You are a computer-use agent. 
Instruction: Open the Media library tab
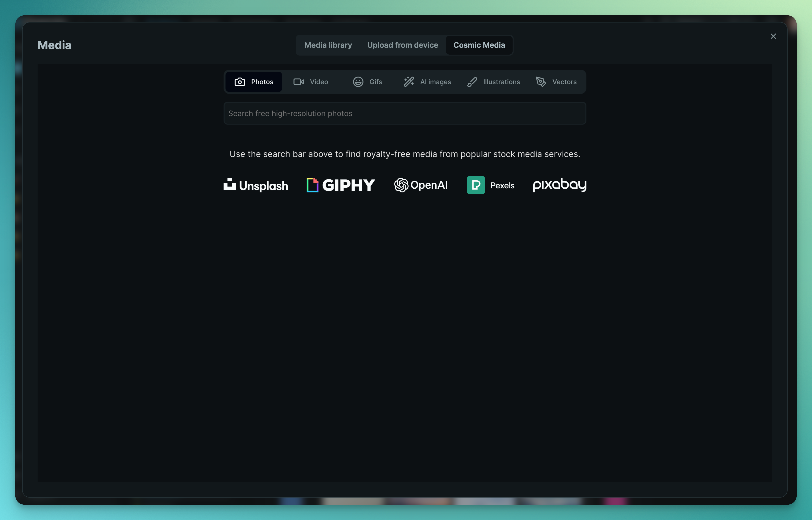tap(328, 45)
